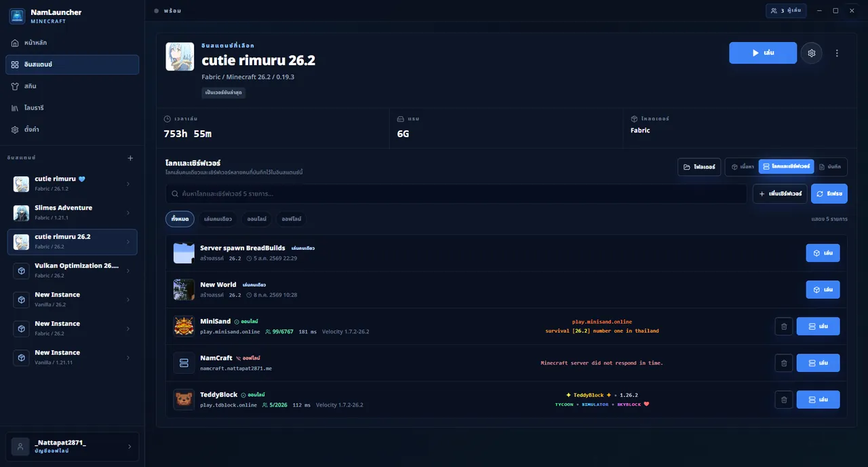Open ไลบรารี (library) in the sidebar
This screenshot has height=467, width=868.
tap(73, 108)
